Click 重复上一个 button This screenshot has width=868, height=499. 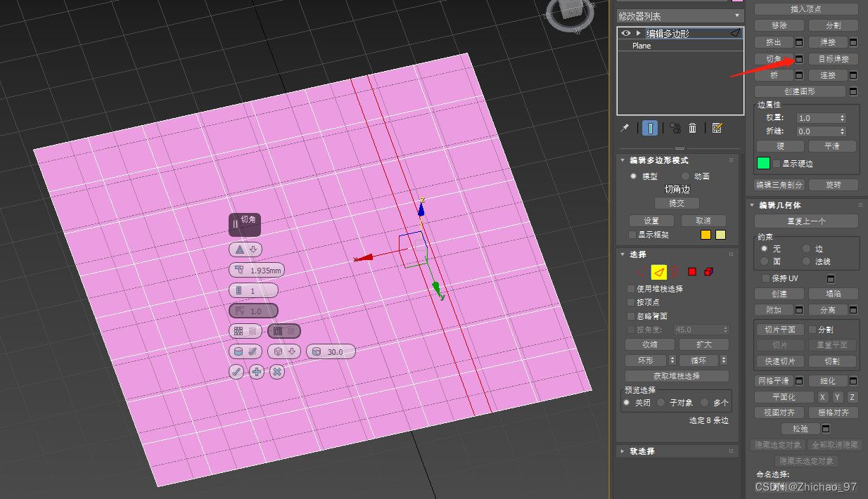coord(806,221)
